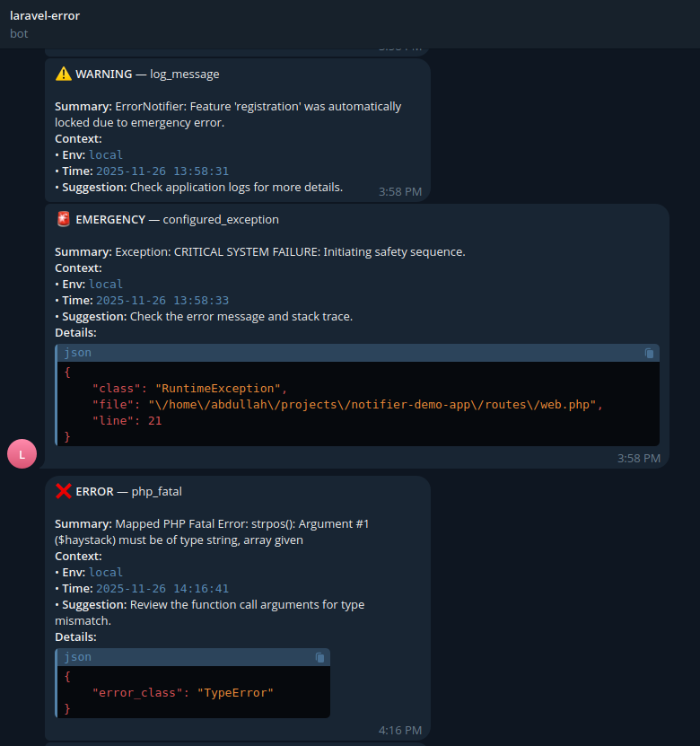700x746 pixels.
Task: Click the red X error emoji
Action: tap(63, 491)
